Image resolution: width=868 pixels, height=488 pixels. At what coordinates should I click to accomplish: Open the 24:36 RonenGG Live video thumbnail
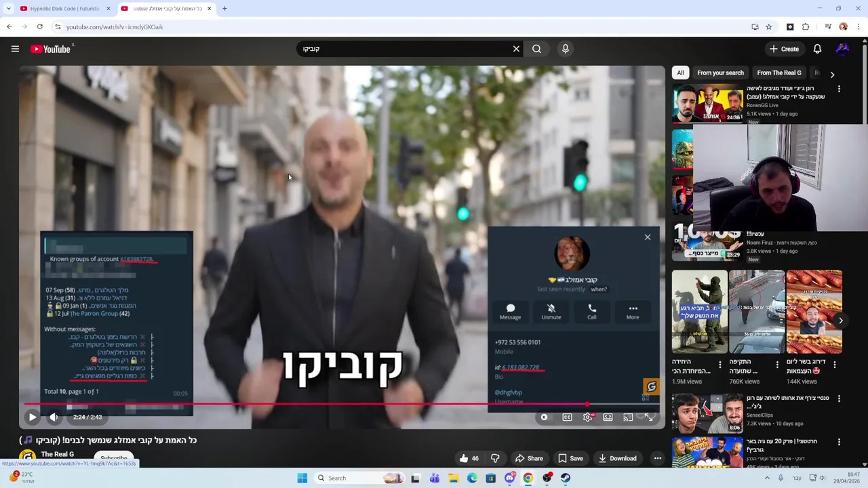(x=707, y=103)
